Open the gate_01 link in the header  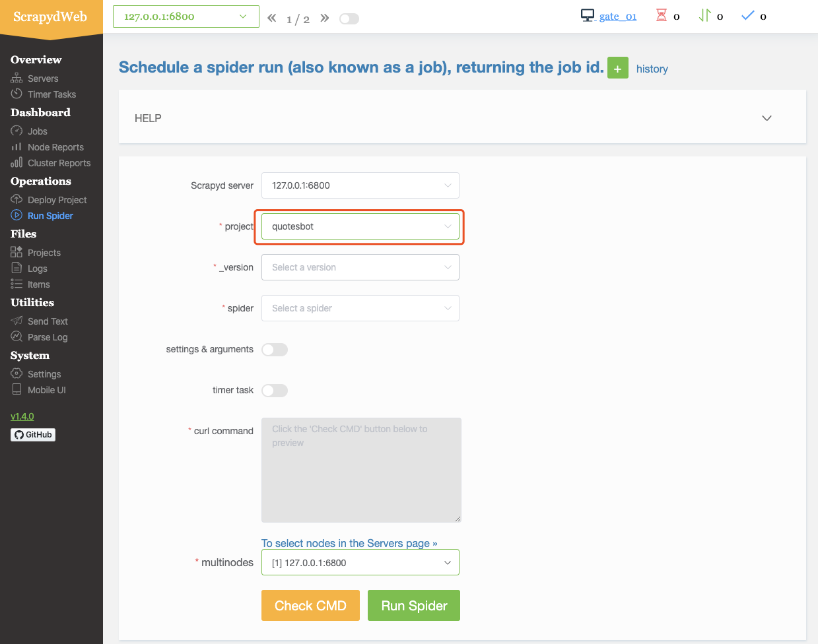coord(618,16)
